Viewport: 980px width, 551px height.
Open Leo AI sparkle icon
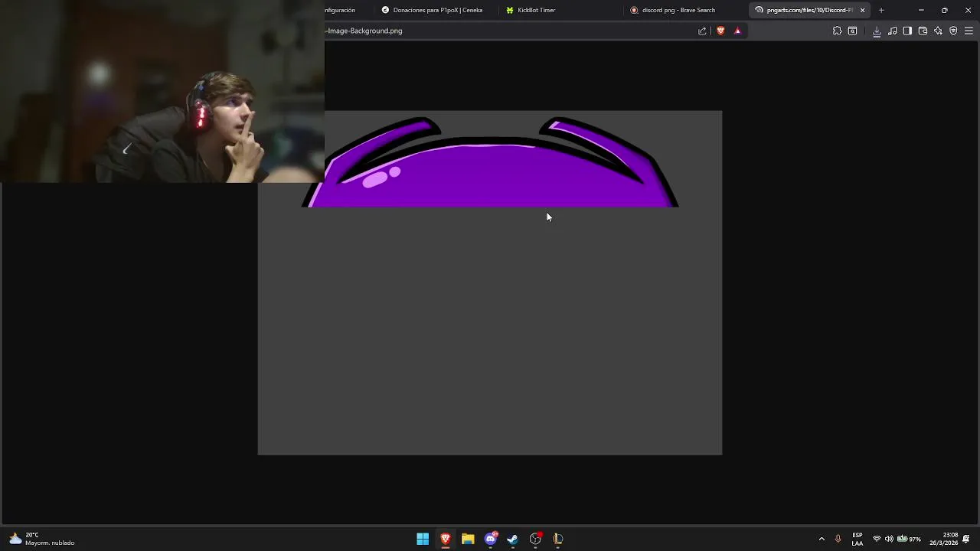click(x=938, y=31)
